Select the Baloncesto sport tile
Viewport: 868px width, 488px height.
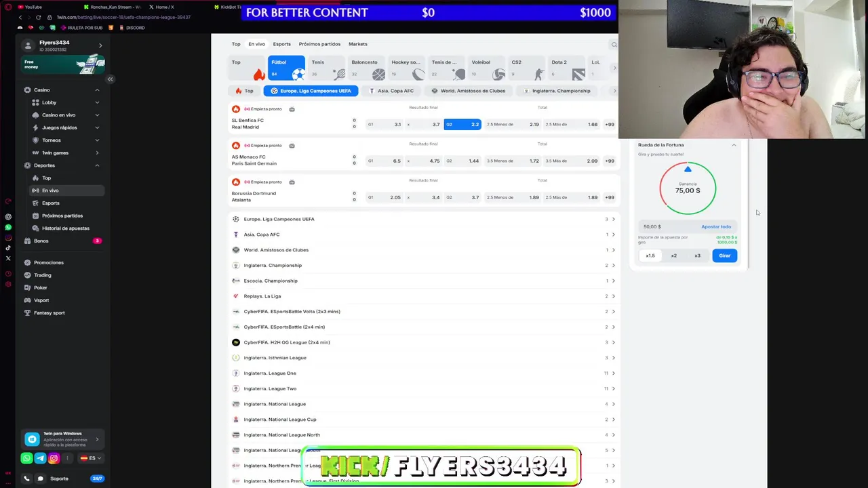coord(367,68)
